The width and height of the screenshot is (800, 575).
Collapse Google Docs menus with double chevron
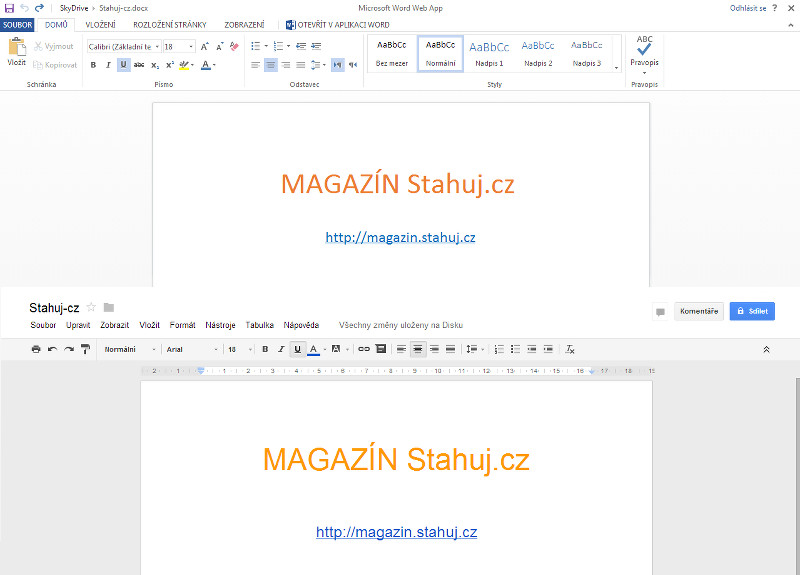pyautogui.click(x=766, y=349)
